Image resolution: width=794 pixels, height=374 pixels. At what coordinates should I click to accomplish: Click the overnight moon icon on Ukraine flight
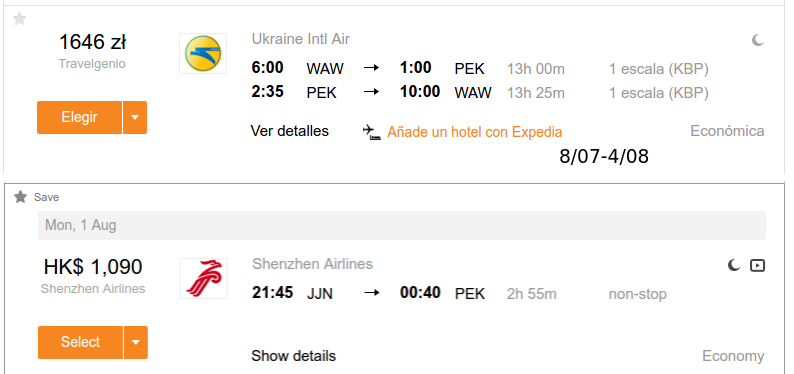pos(758,40)
